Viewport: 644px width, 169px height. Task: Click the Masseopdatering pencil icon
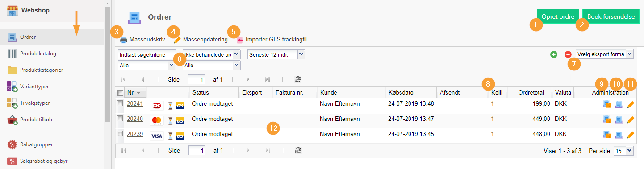[x=177, y=40]
